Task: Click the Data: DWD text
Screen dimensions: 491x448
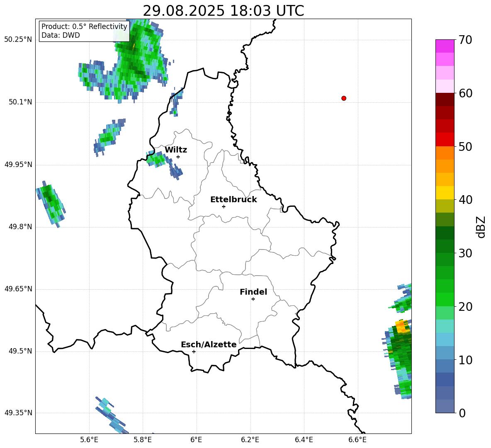Action: pos(61,35)
